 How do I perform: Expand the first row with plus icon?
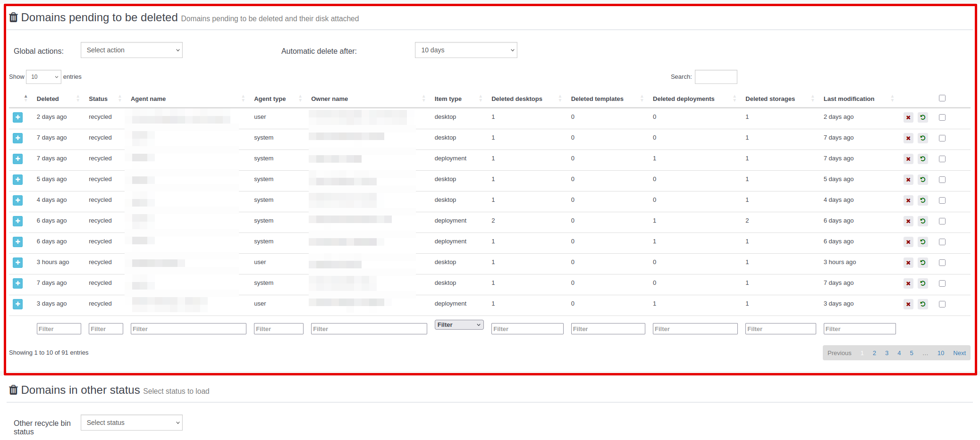[x=18, y=117]
